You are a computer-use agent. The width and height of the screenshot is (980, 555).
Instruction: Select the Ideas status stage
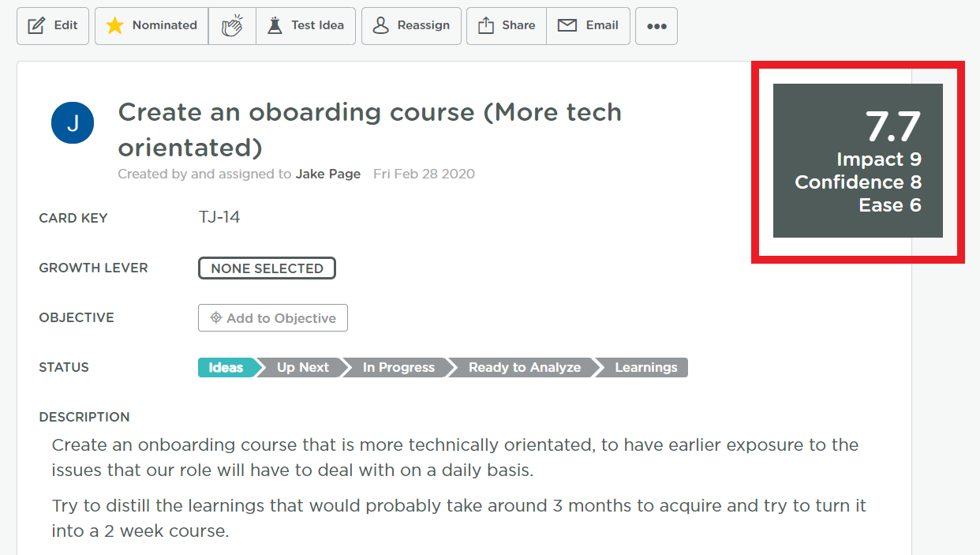point(226,368)
